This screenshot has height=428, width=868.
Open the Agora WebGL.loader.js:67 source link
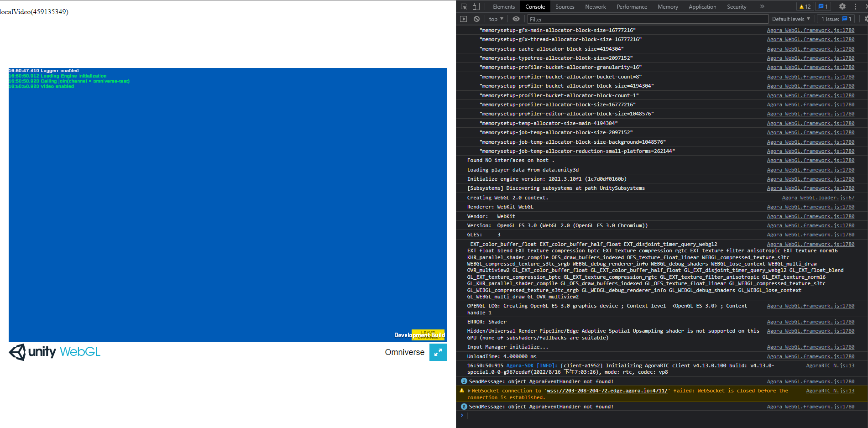[x=818, y=198]
